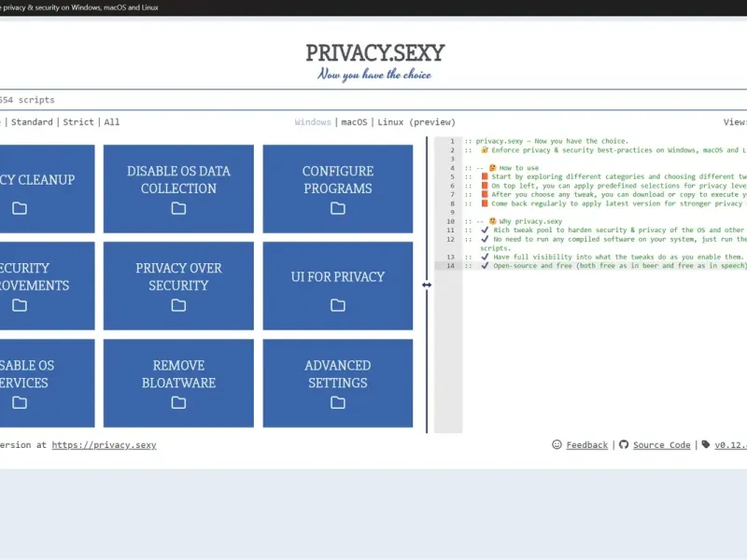Select the Standard script preset
The width and height of the screenshot is (747, 560).
click(x=32, y=122)
